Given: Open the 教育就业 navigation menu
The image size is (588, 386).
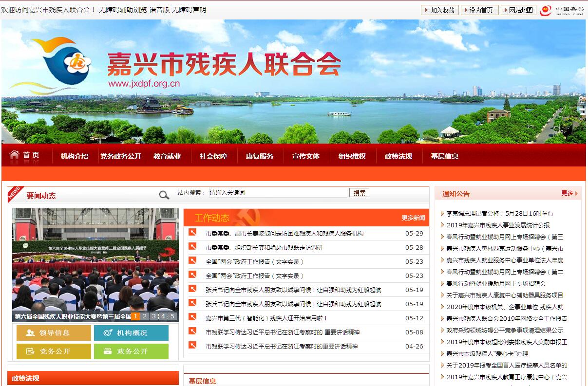Looking at the screenshot, I should click(167, 156).
